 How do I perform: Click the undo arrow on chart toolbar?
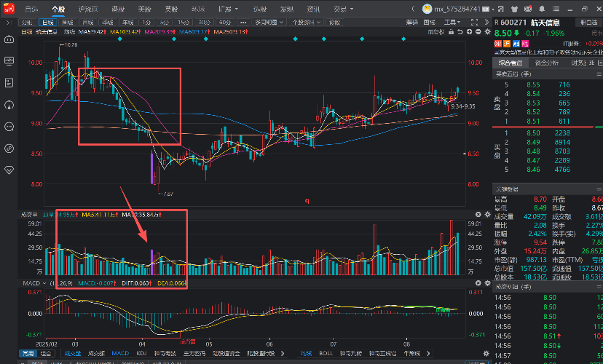pyautogui.click(x=460, y=32)
